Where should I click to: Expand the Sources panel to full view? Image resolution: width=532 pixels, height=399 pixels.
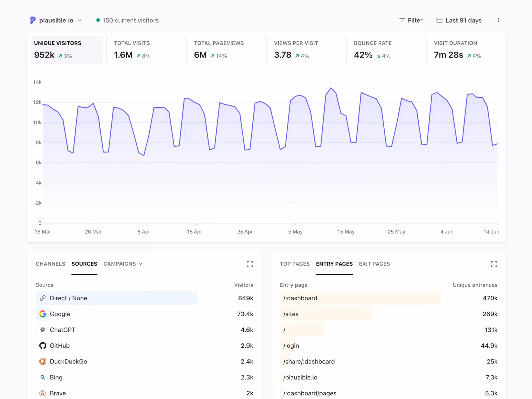pyautogui.click(x=250, y=264)
